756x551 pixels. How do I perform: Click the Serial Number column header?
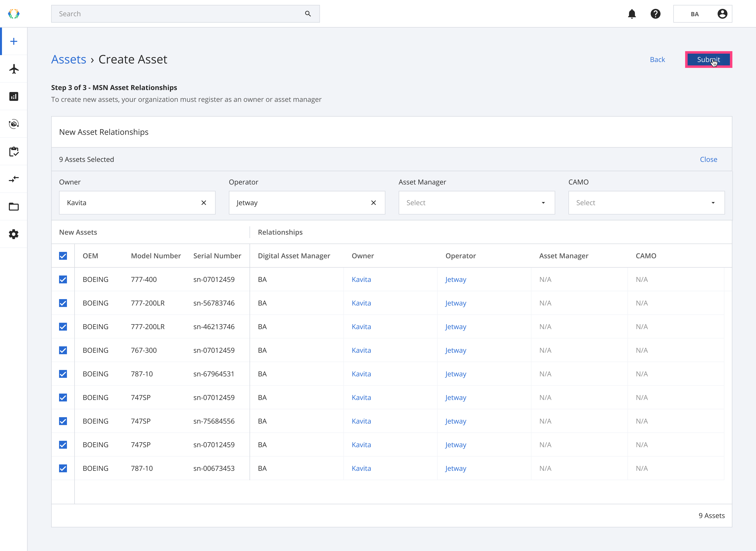[217, 256]
